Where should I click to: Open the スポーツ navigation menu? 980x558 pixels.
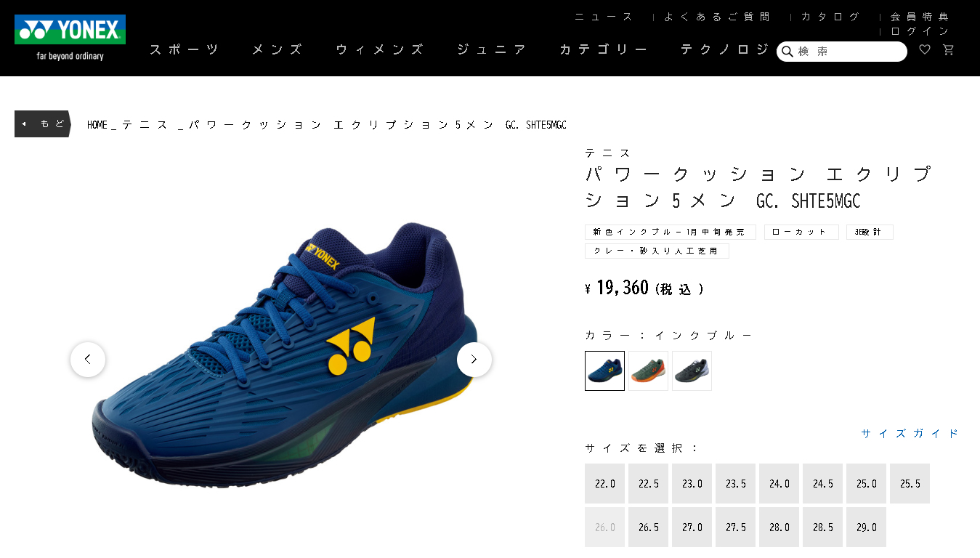pyautogui.click(x=185, y=49)
